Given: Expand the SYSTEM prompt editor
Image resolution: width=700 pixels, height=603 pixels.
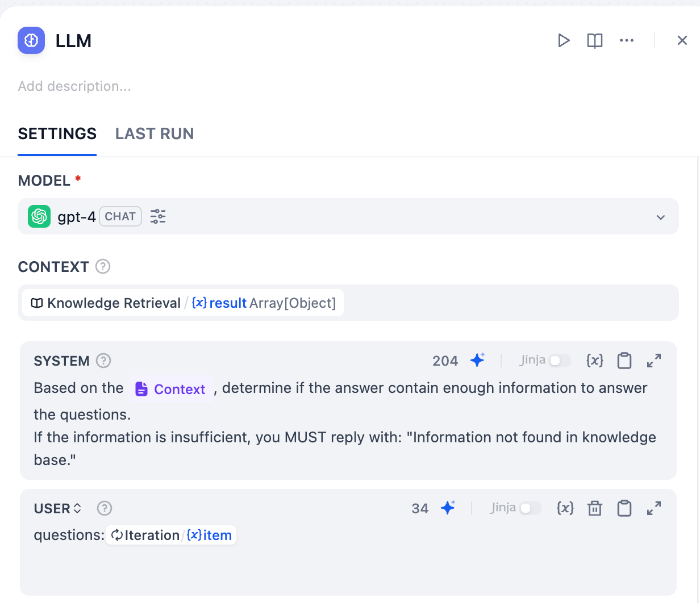Looking at the screenshot, I should (654, 361).
